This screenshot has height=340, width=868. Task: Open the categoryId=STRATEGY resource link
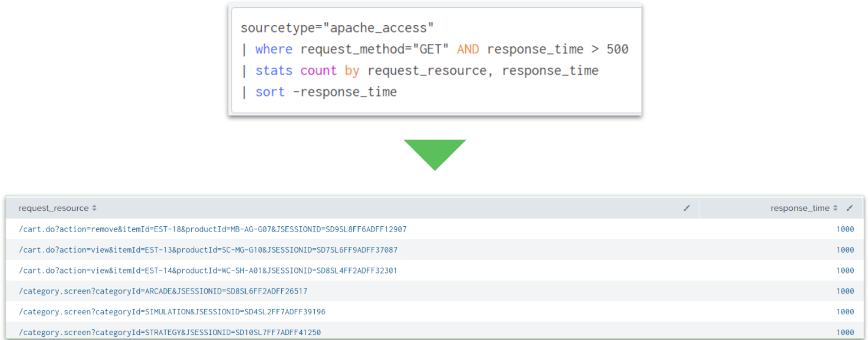click(x=170, y=332)
